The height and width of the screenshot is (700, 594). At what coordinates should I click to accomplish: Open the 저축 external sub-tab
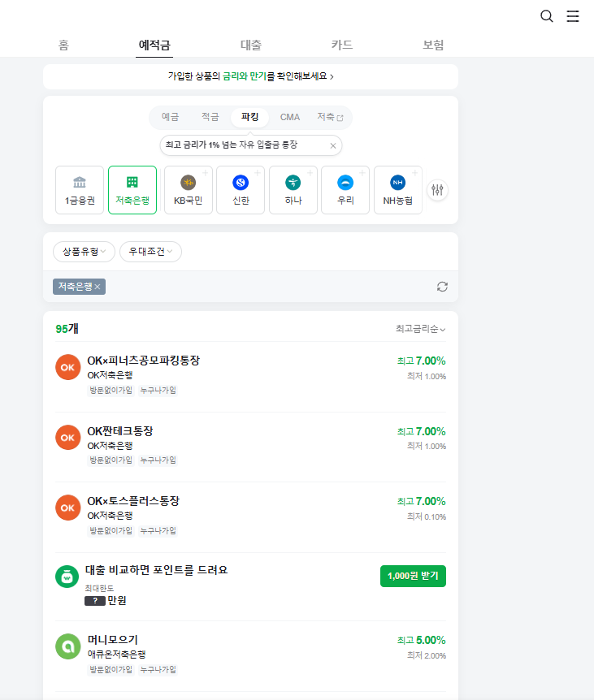click(x=330, y=117)
